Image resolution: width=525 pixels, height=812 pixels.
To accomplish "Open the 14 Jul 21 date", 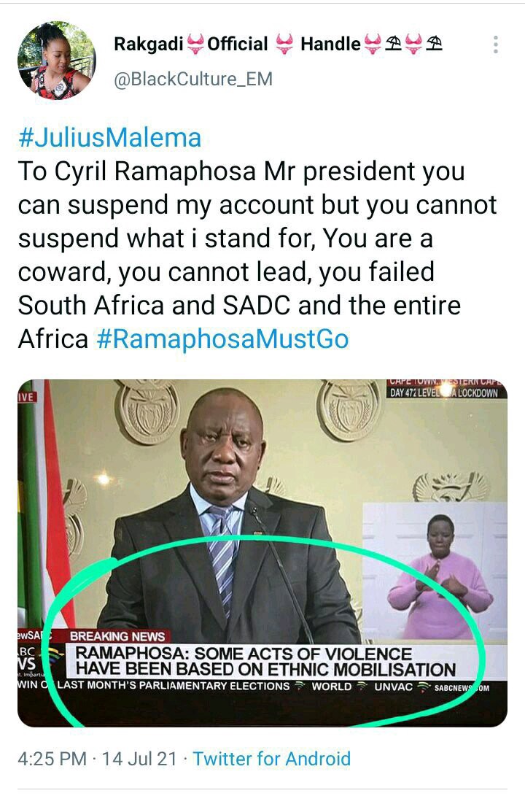I will pos(139,759).
